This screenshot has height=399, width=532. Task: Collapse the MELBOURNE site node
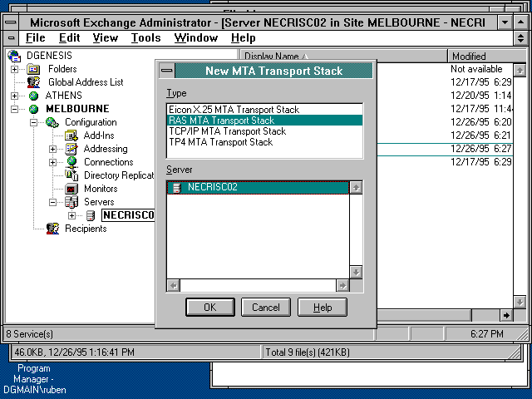coord(15,109)
